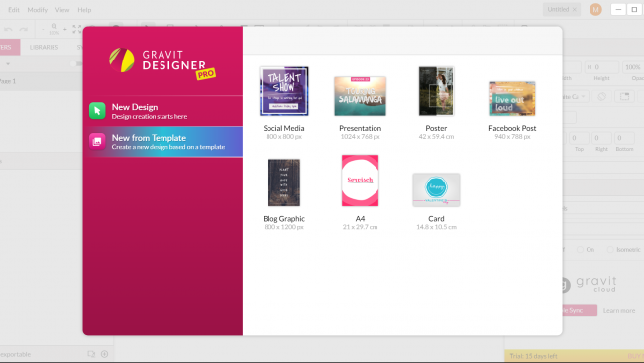This screenshot has width=644, height=363.
Task: Select the On grid radio button
Action: point(580,250)
